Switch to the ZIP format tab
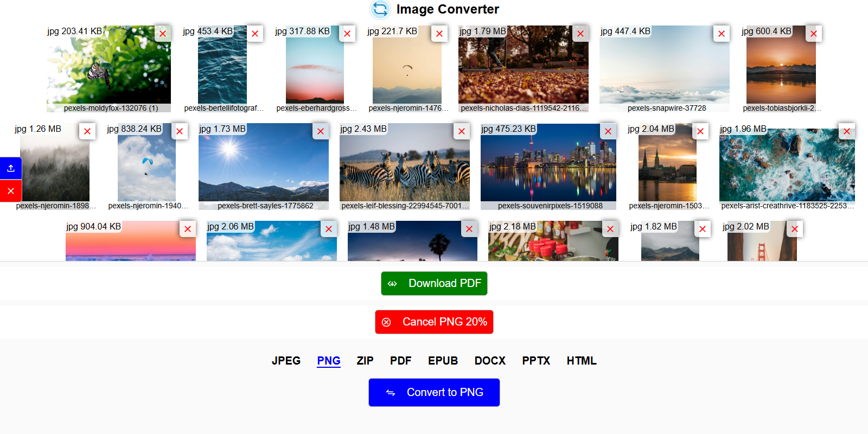This screenshot has width=868, height=434. click(x=365, y=361)
